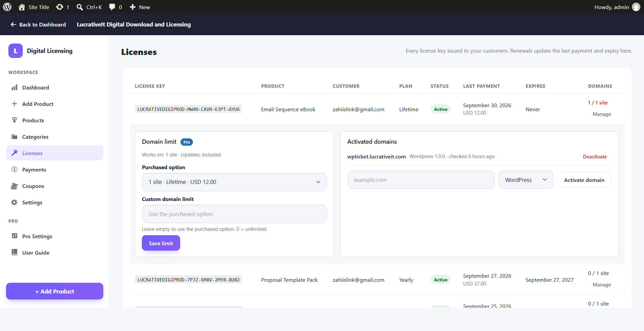Open the Ctrl+K search icon
Screen dimensions: 644x331
[x=79, y=7]
